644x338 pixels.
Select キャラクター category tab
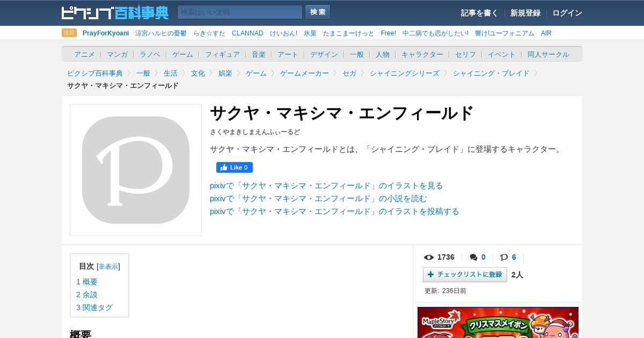(422, 54)
